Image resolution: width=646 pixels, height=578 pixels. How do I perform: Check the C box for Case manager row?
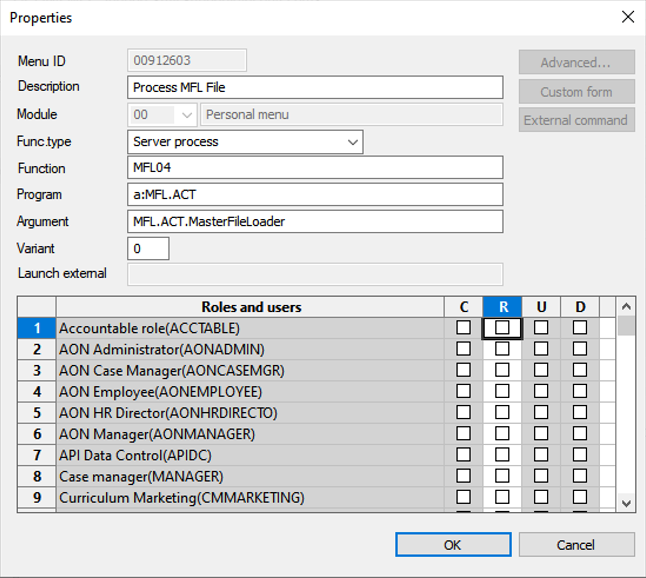click(x=463, y=476)
